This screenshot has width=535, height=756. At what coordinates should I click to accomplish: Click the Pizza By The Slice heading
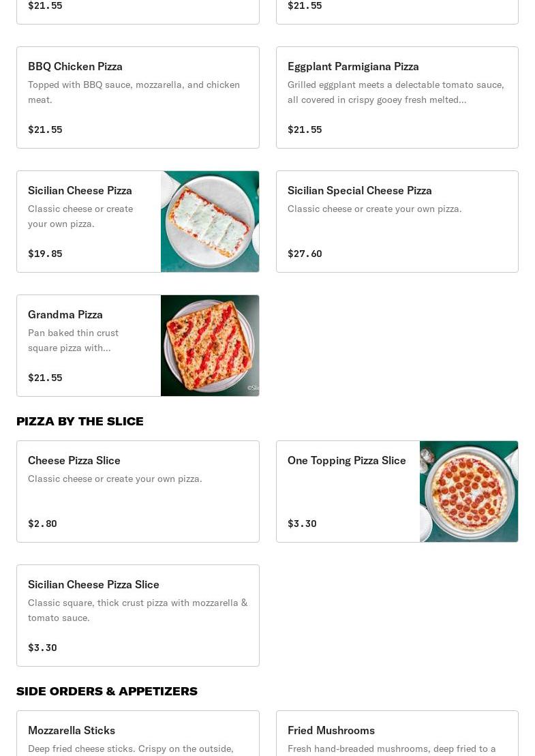click(80, 421)
